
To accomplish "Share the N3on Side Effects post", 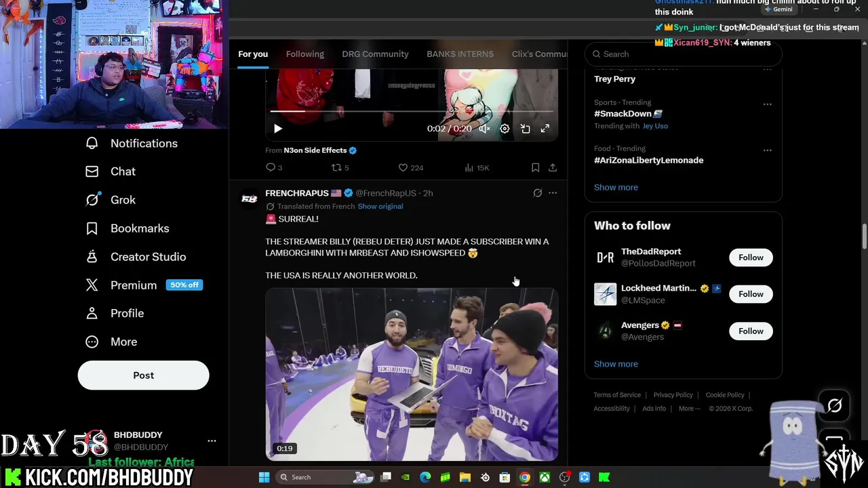I will (553, 167).
